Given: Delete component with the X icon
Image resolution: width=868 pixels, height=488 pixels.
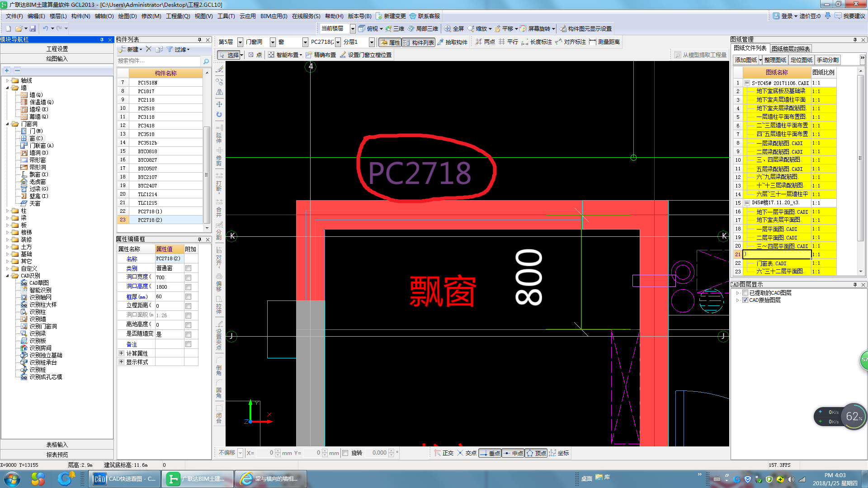Looking at the screenshot, I should point(148,49).
